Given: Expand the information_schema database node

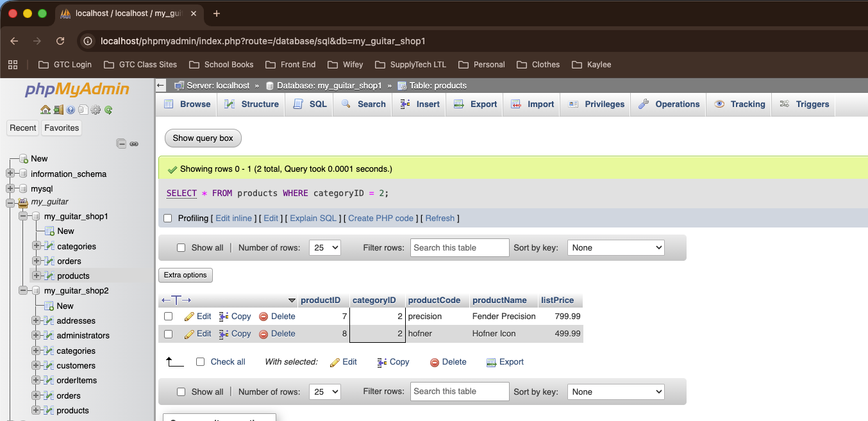Looking at the screenshot, I should click(x=10, y=174).
